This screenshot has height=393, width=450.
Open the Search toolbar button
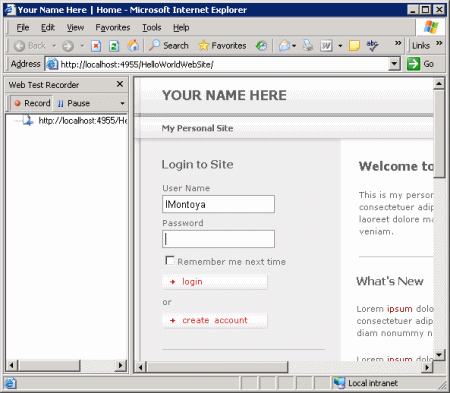[169, 46]
